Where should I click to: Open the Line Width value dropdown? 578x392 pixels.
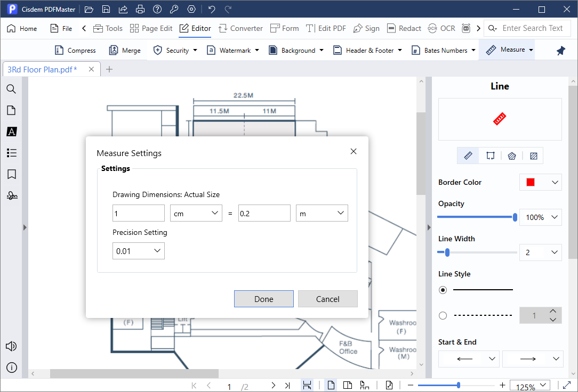(540, 252)
